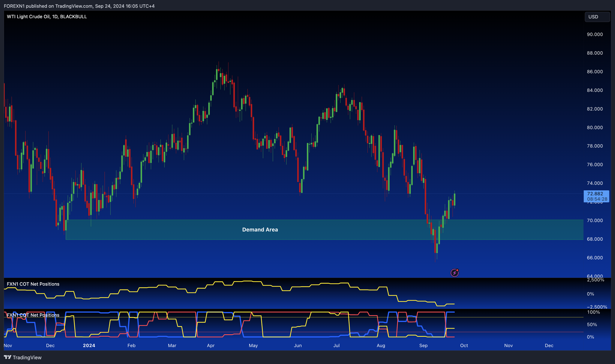Click the Feb label on time axis

pyautogui.click(x=131, y=345)
